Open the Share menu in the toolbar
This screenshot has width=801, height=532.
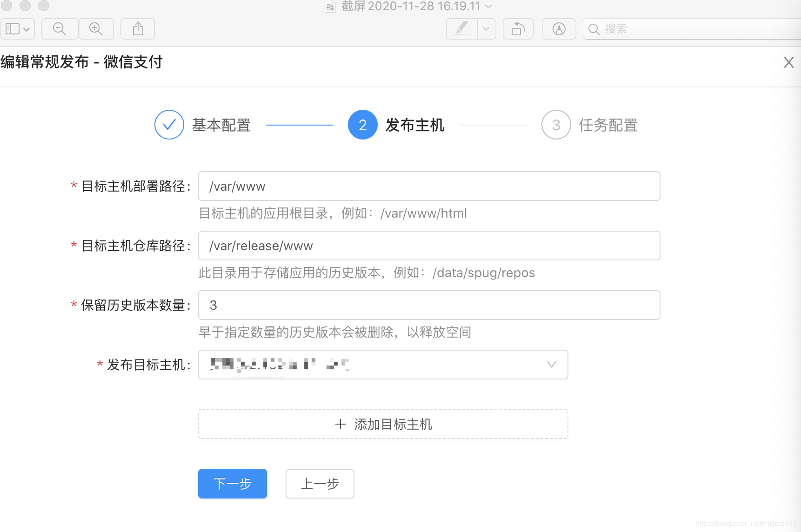pos(138,29)
